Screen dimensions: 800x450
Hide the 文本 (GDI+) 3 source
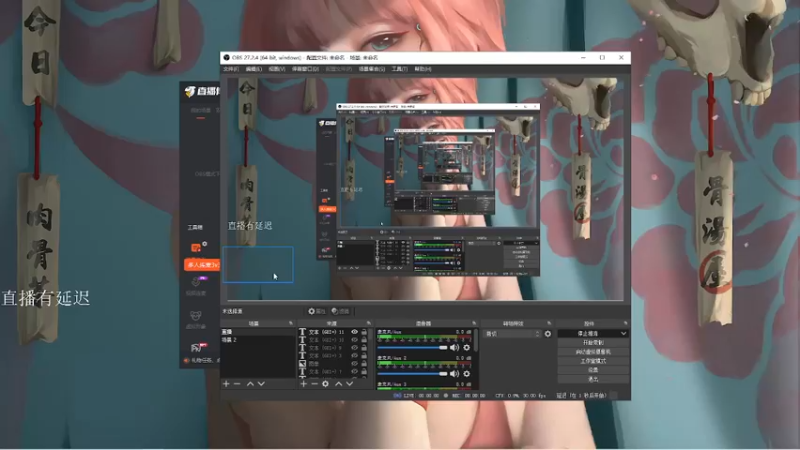(354, 356)
